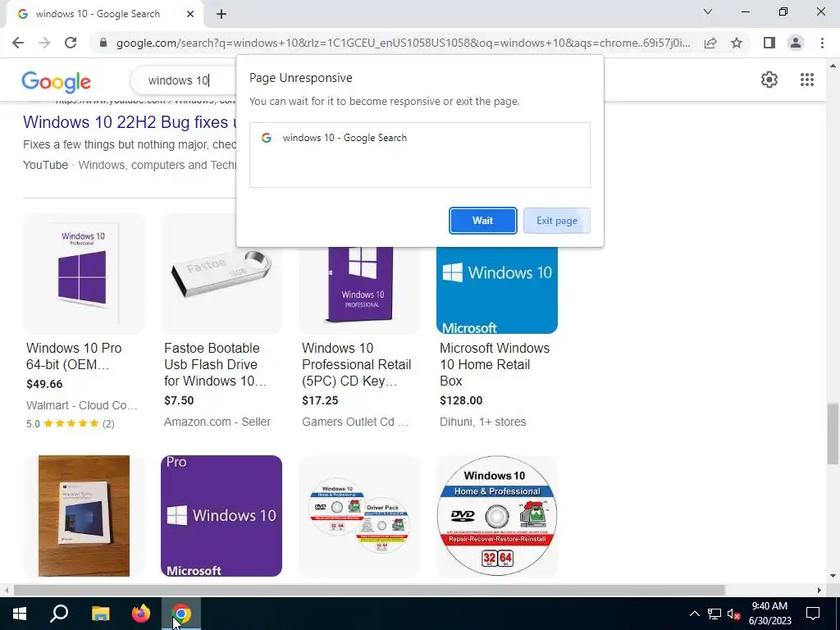Open Home & Professional DVD disc image
The height and width of the screenshot is (630, 840).
pos(497,516)
